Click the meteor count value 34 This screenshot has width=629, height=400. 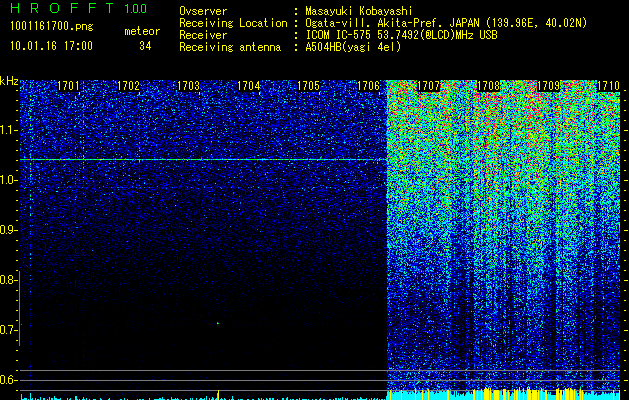pyautogui.click(x=145, y=46)
